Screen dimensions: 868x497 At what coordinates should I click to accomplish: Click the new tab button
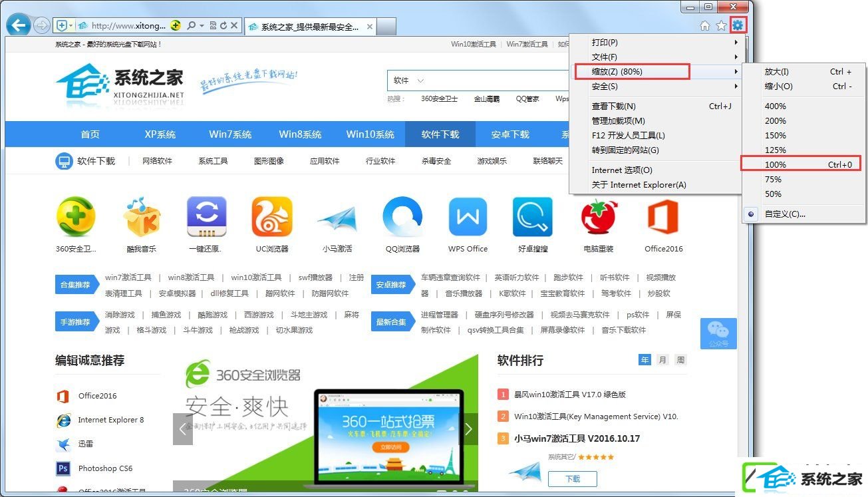(386, 26)
